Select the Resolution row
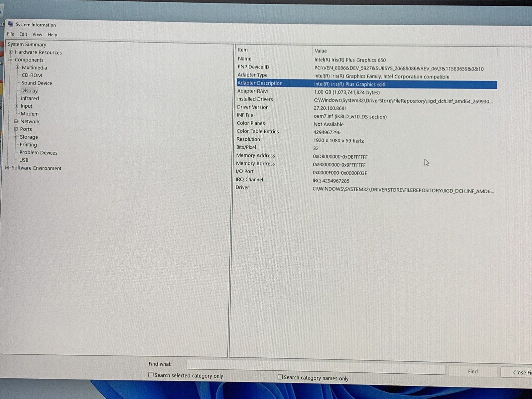Screen dimensions: 532x399 pos(366,140)
